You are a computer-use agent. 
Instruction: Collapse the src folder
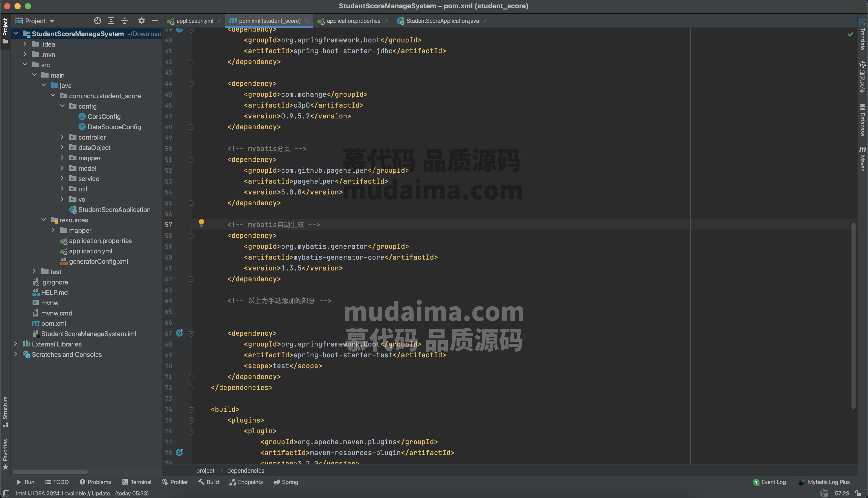point(25,64)
